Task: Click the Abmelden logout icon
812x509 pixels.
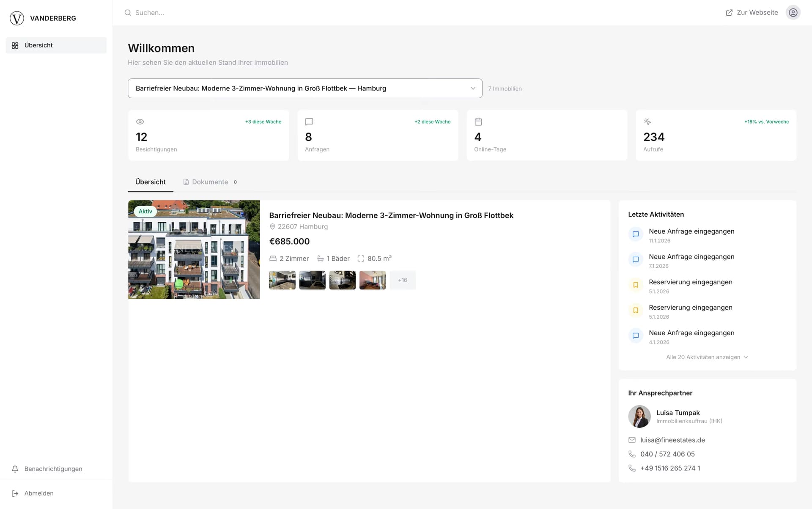Action: coord(15,493)
